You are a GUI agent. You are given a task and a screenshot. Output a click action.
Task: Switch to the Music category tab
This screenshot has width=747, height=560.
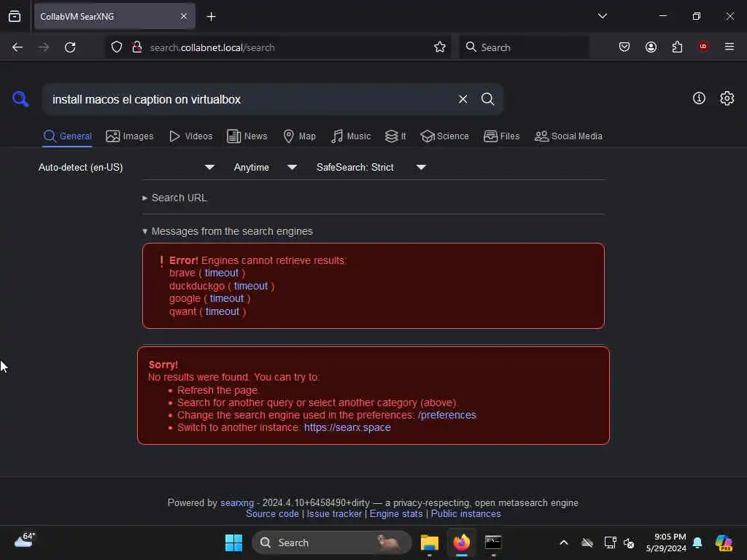351,136
